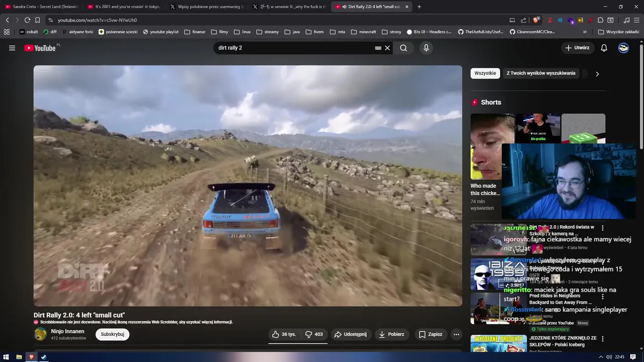
Task: Open the browser main hamburger menu
Action: [x=636, y=20]
